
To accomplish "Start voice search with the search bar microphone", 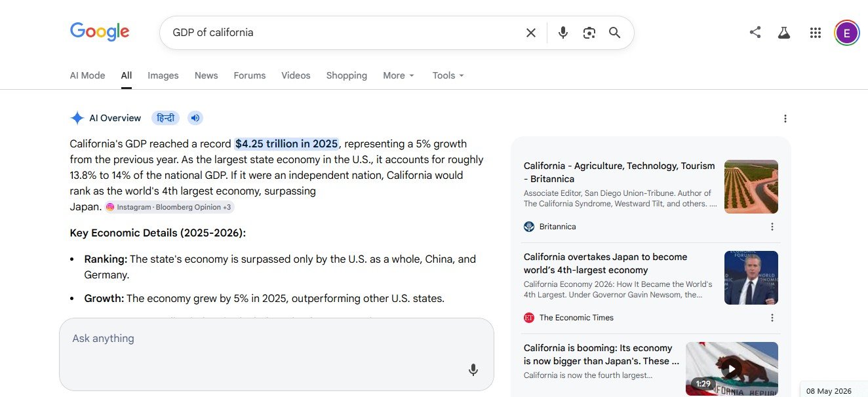I will (x=562, y=33).
